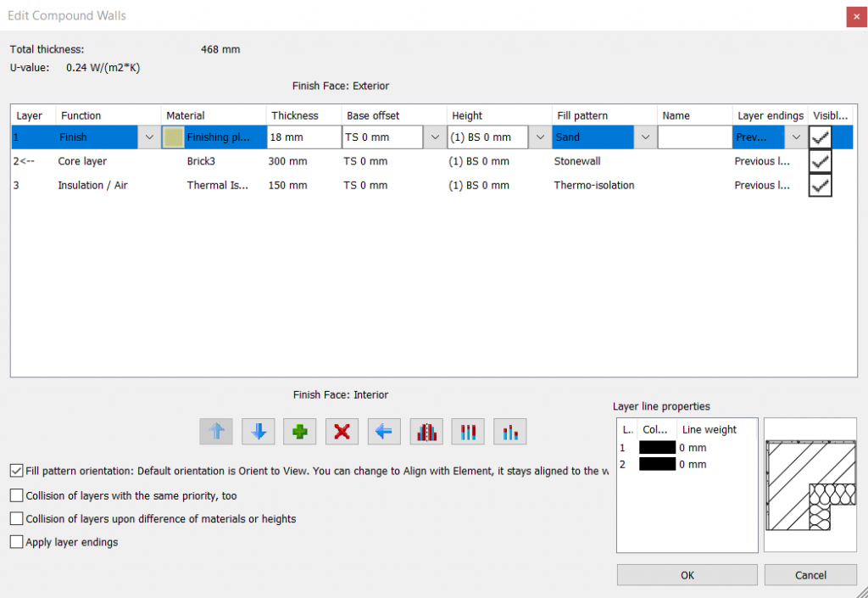Click the uneven short bars icon
The height and width of the screenshot is (598, 868).
[x=510, y=432]
